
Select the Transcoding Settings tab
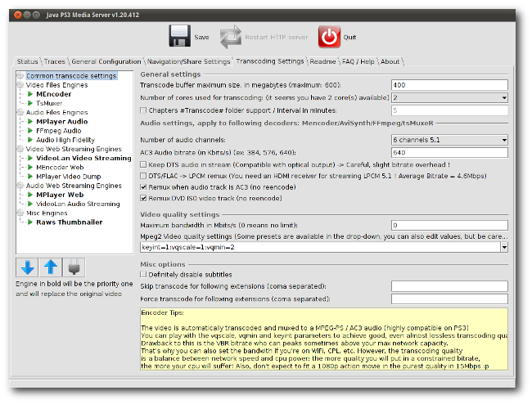pyautogui.click(x=270, y=61)
